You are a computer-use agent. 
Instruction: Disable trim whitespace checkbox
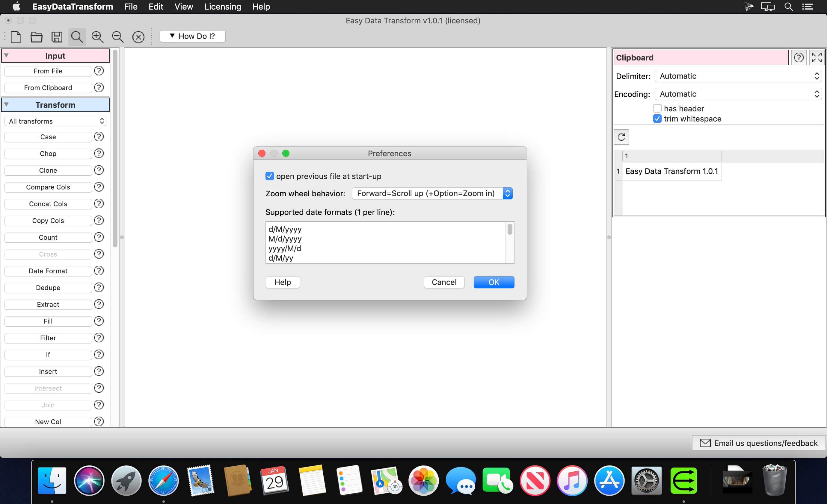657,119
